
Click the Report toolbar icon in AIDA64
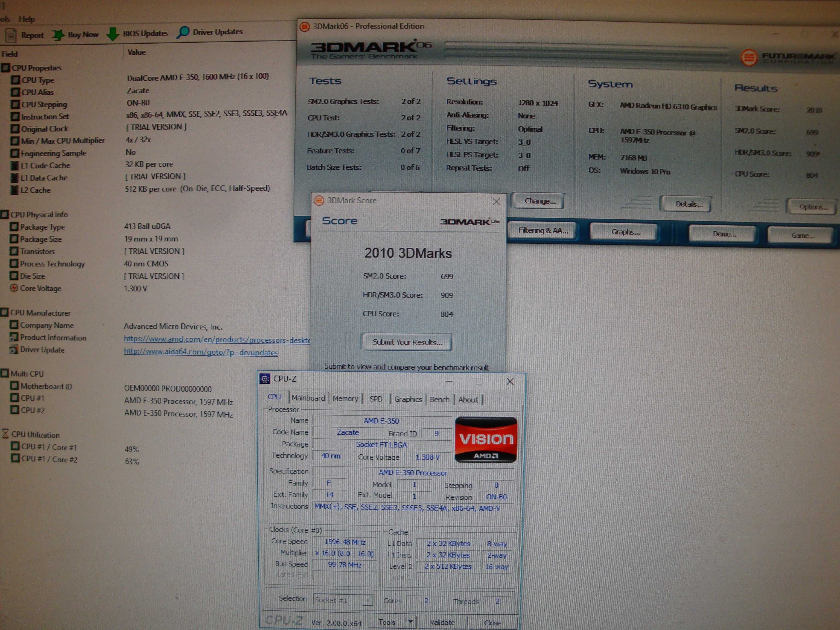click(x=11, y=35)
